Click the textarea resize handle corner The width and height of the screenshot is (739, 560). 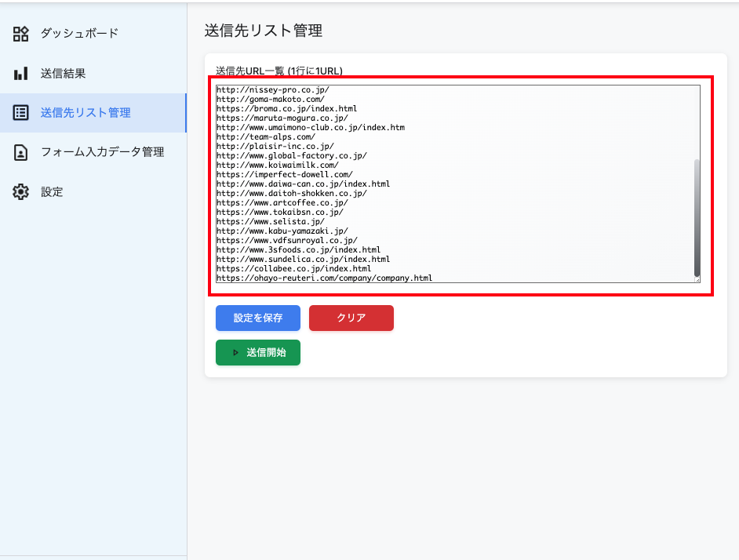[x=697, y=278]
